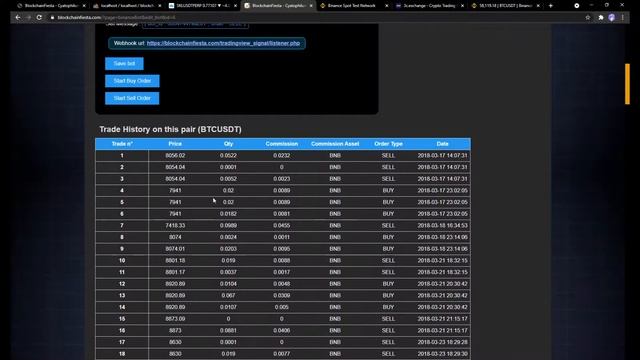
Task: Click the site lock icon in address bar
Action: point(52,18)
